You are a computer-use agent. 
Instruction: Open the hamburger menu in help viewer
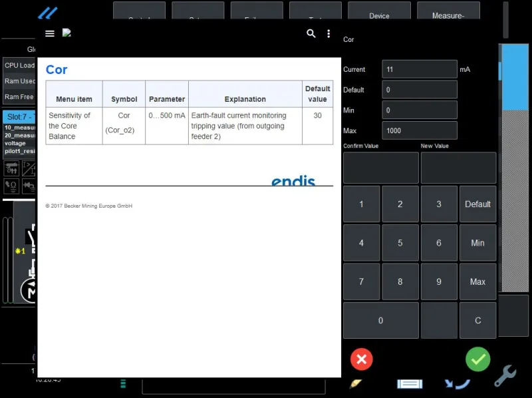click(50, 33)
